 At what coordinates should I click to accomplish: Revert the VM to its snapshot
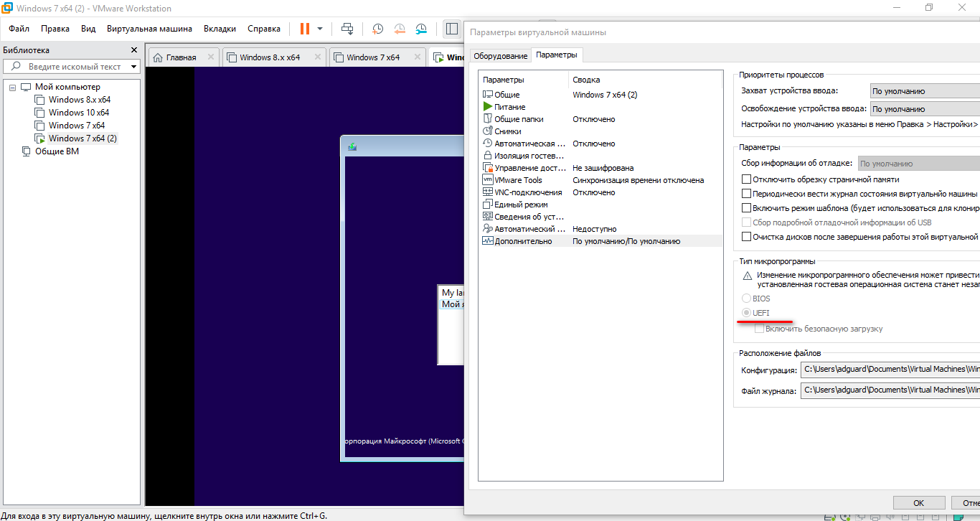(x=400, y=29)
